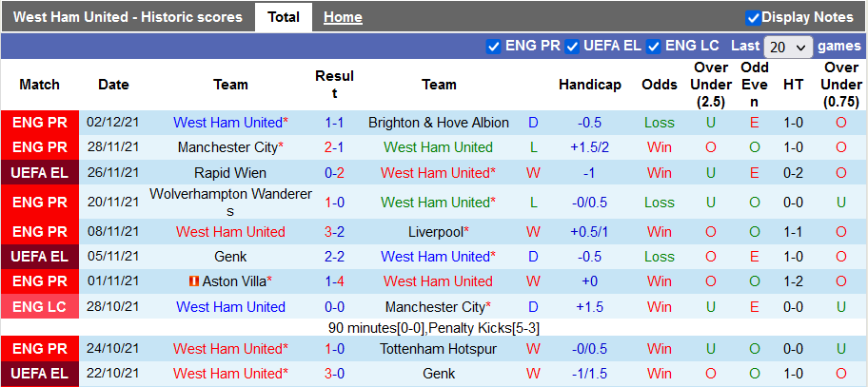
Task: Select the Total tab
Action: tap(284, 17)
